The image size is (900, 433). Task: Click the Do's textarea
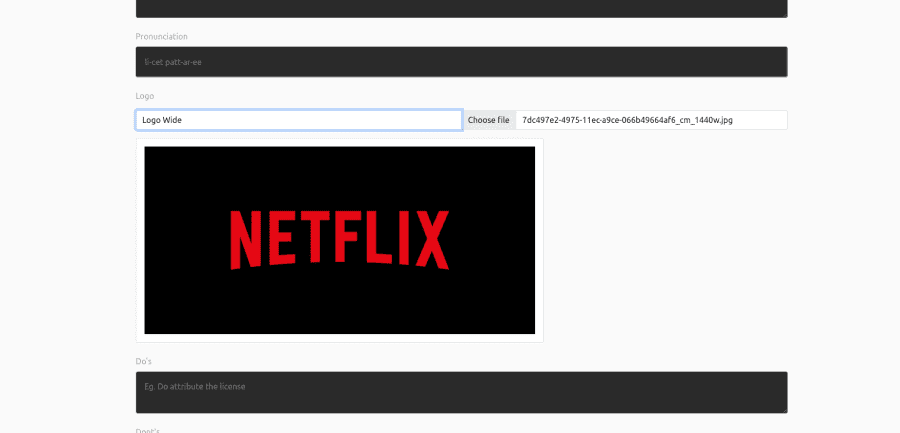coord(461,392)
